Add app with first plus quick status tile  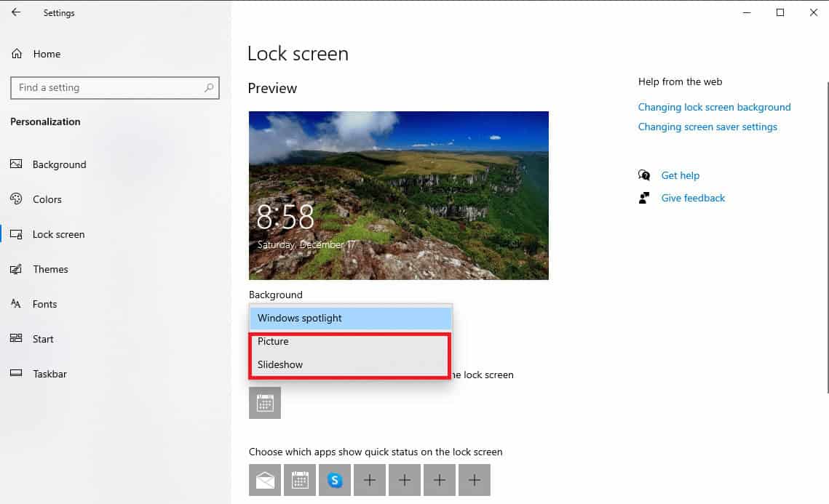pyautogui.click(x=370, y=480)
